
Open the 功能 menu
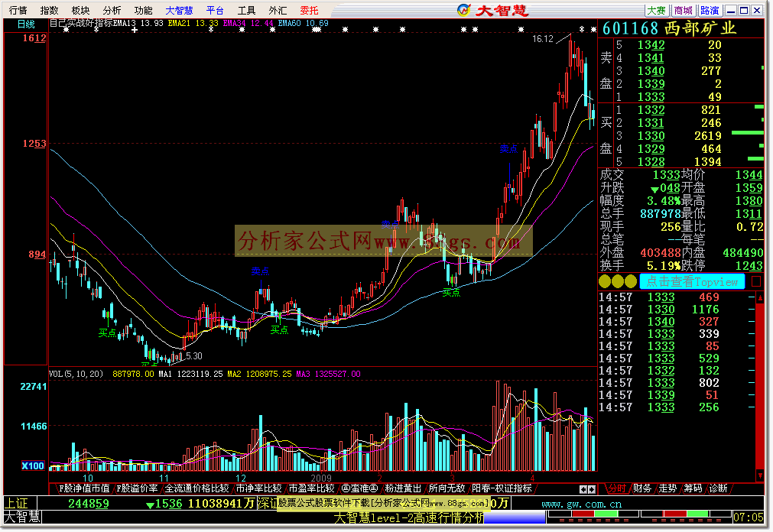click(x=143, y=11)
